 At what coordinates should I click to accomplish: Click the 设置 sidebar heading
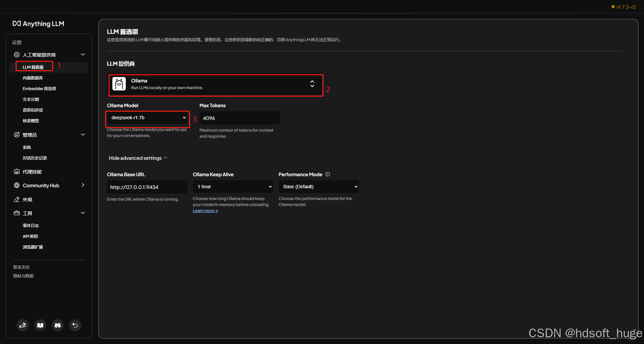[17, 42]
